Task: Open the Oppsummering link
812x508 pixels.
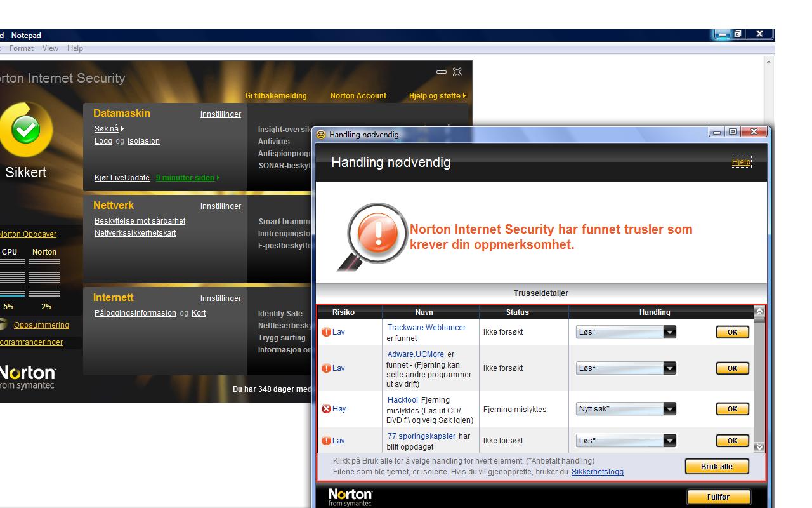Action: click(41, 325)
